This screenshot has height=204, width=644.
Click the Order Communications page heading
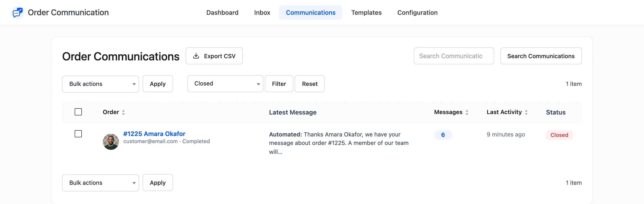(121, 57)
